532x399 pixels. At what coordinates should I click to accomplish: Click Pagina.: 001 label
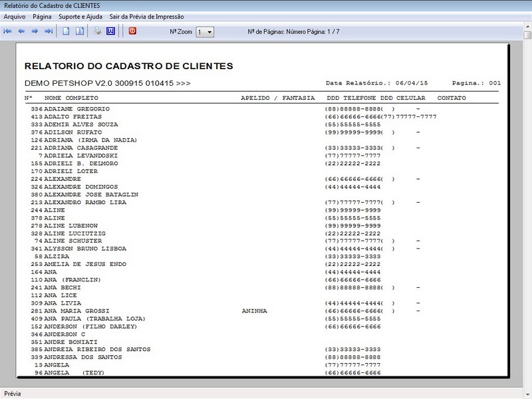[x=476, y=83]
